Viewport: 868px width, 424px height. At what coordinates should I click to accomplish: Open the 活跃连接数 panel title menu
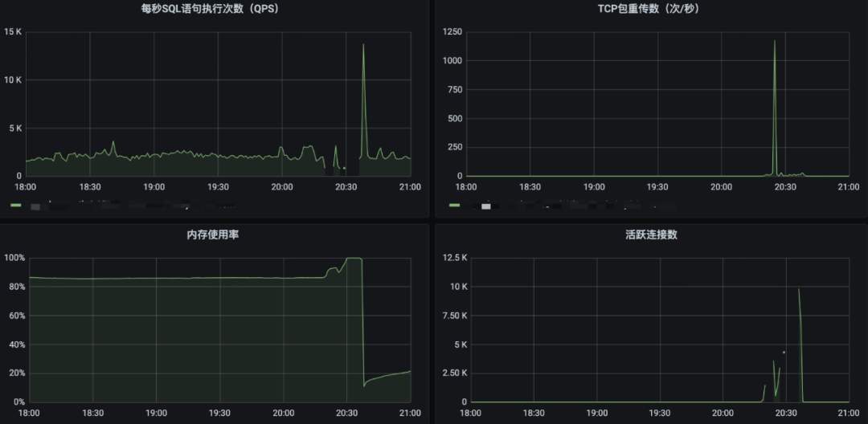(651, 235)
